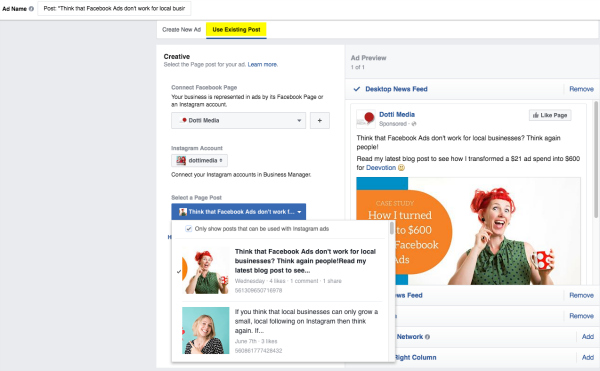Switch to the Create New Ad tab
Viewport: 600px width, 371px height.
click(181, 29)
